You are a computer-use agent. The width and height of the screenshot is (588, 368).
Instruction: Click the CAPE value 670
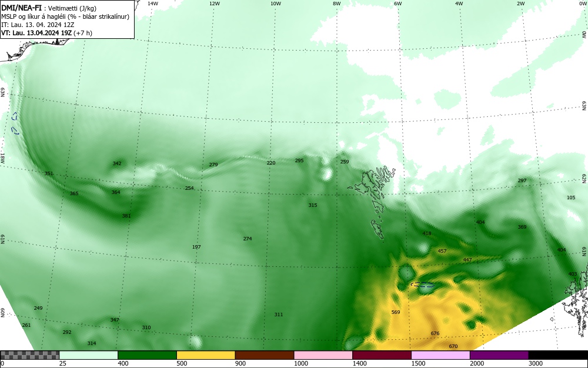(x=453, y=346)
